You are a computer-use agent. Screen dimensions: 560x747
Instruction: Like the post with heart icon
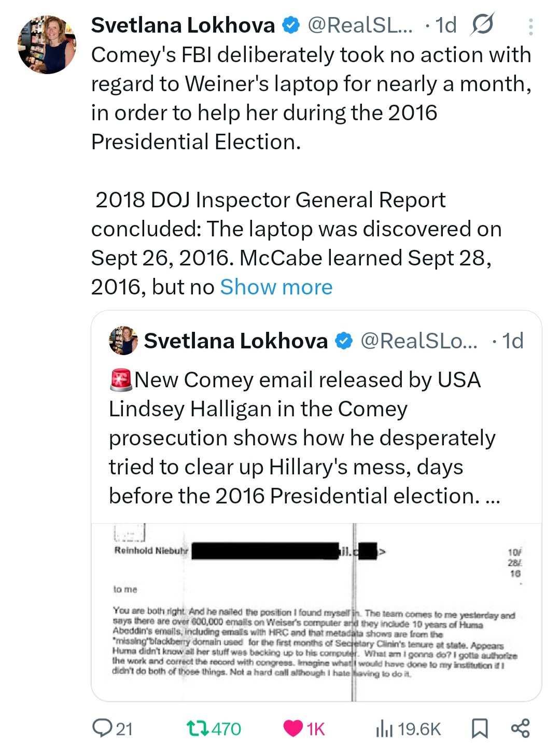(293, 728)
